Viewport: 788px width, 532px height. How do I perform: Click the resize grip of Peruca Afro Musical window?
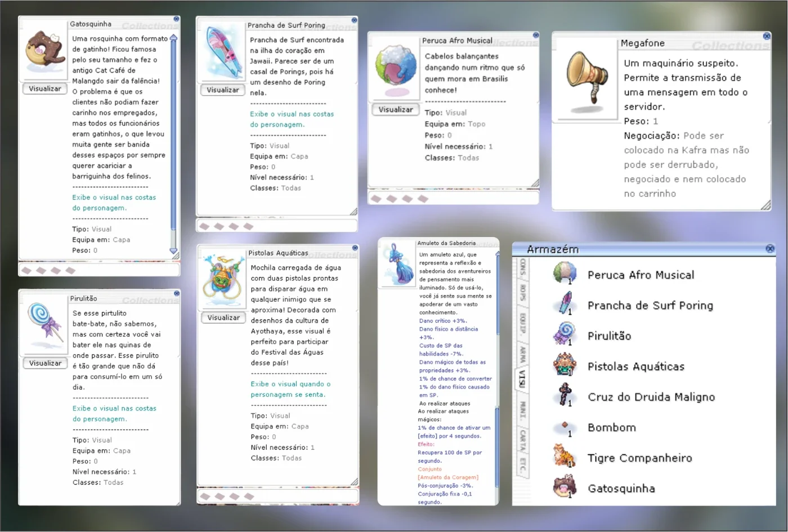pyautogui.click(x=535, y=183)
